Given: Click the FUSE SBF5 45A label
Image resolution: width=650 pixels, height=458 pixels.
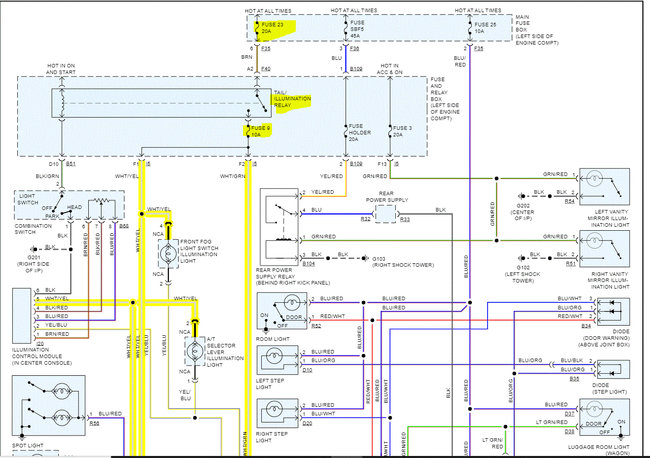Looking at the screenshot, I should [357, 29].
